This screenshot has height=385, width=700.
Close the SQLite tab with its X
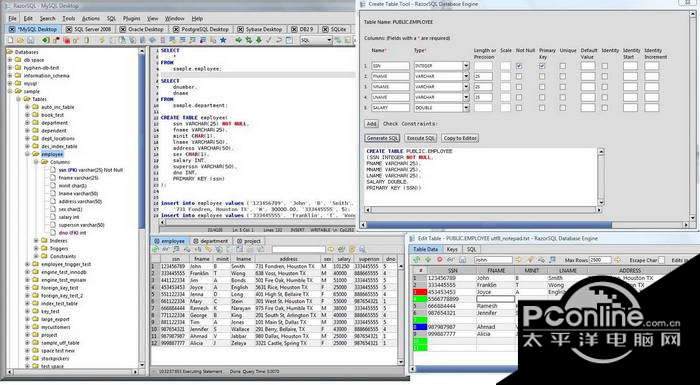coord(325,29)
